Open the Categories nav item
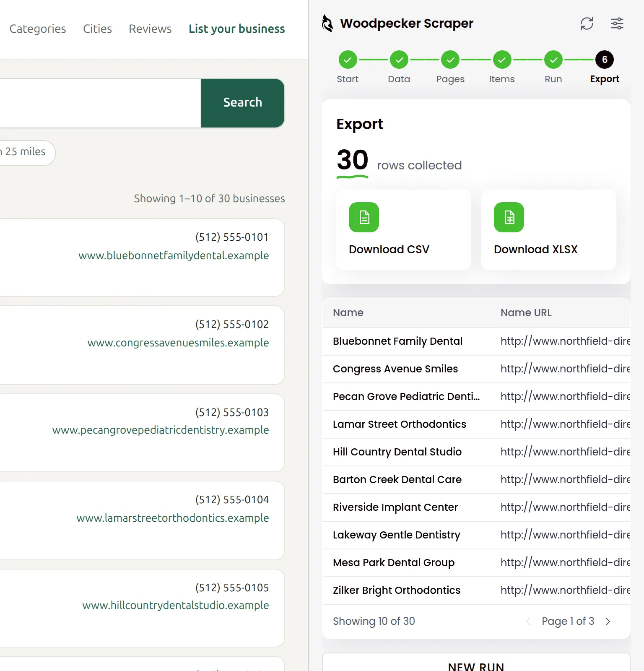The width and height of the screenshot is (644, 671). click(38, 29)
